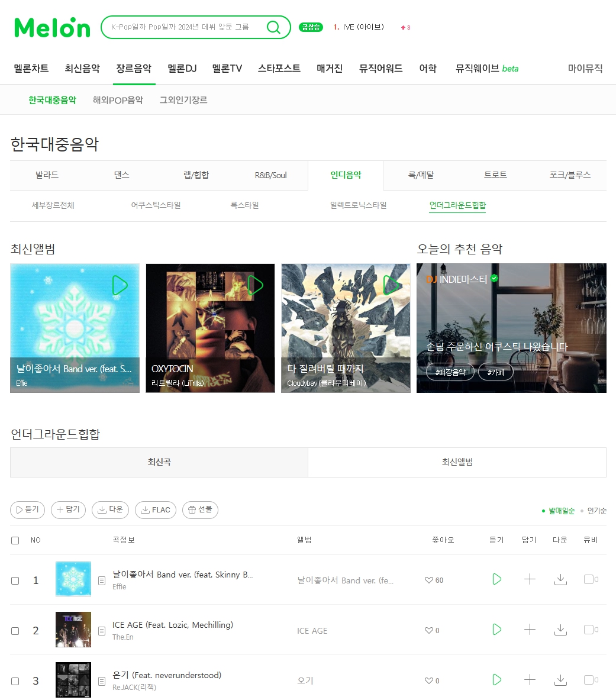Play the OXYTOCIN album

pos(255,285)
